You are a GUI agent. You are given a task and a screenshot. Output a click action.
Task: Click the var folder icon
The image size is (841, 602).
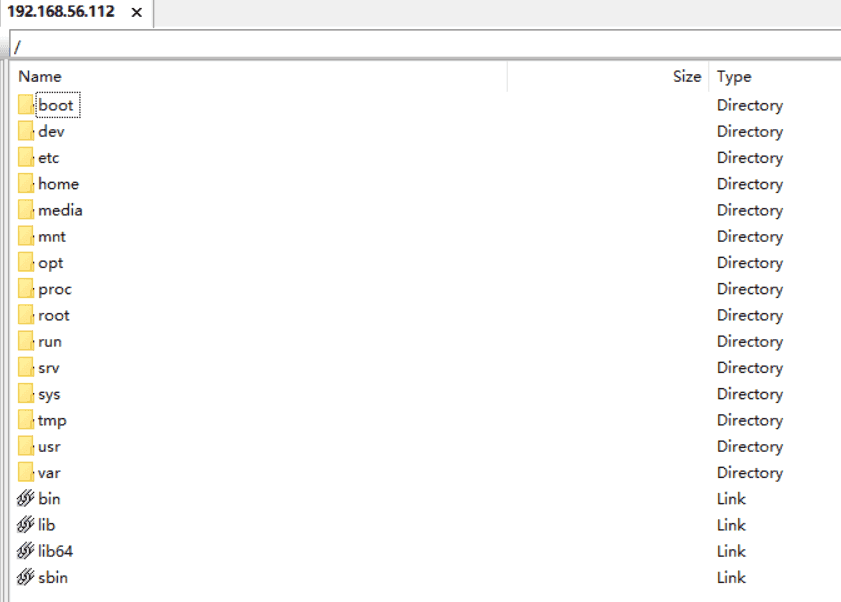coord(26,473)
